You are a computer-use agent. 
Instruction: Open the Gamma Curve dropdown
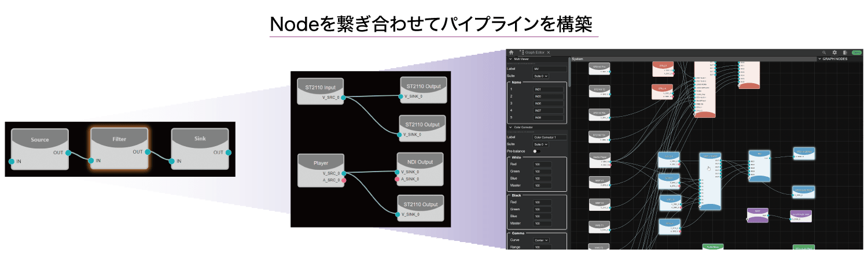point(541,240)
